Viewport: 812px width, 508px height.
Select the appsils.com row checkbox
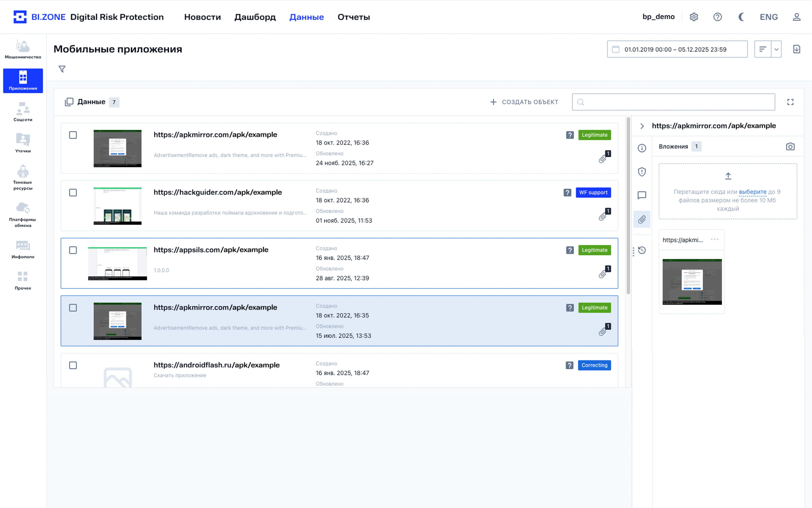73,250
